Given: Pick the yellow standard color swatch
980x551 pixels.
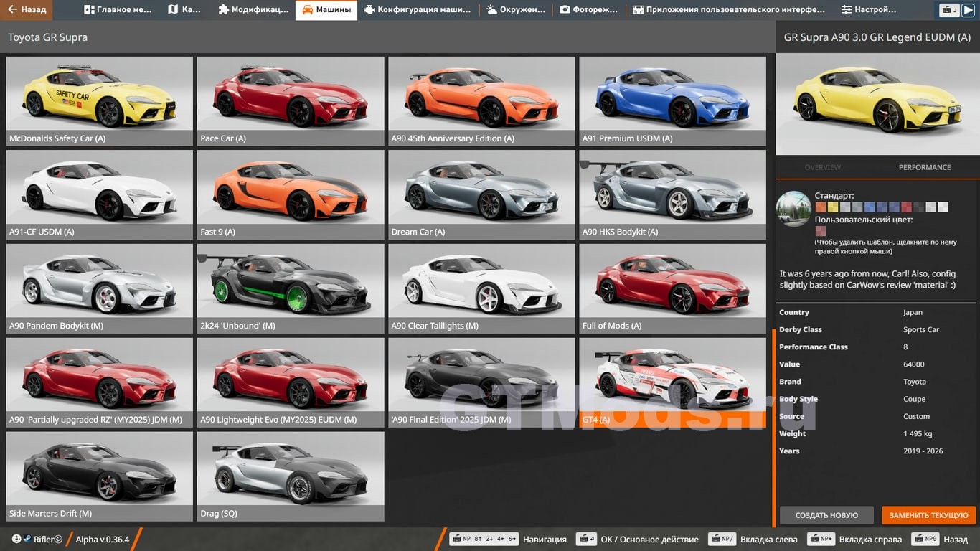Looking at the screenshot, I should (x=833, y=207).
